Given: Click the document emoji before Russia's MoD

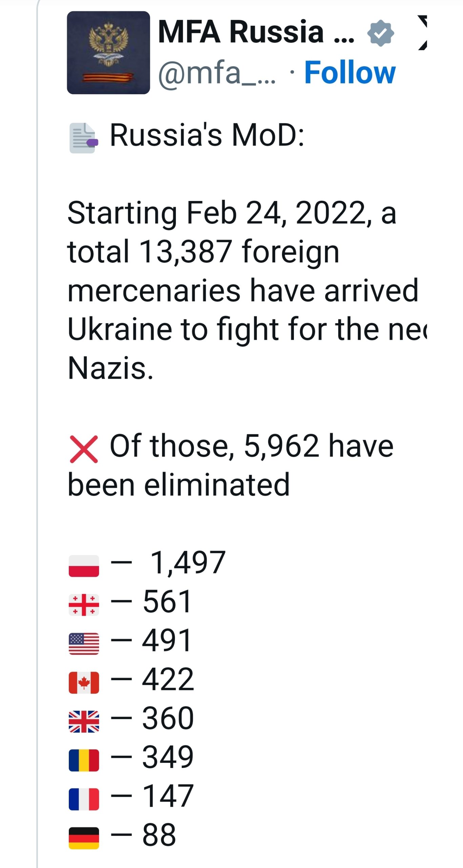Looking at the screenshot, I should (84, 138).
